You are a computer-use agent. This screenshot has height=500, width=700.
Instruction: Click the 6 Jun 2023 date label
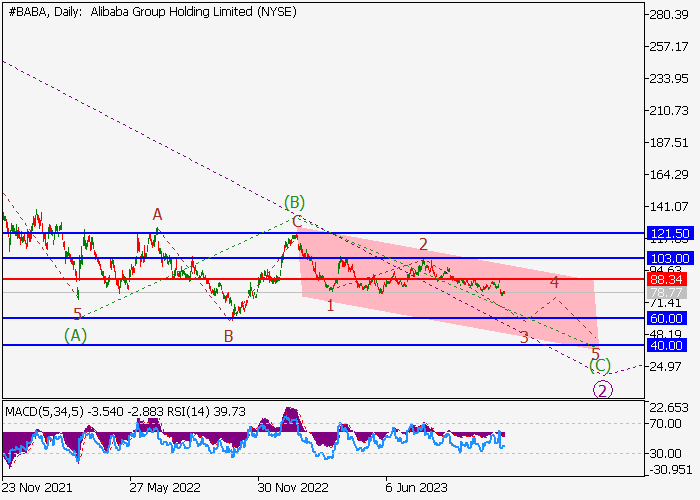pos(416,488)
